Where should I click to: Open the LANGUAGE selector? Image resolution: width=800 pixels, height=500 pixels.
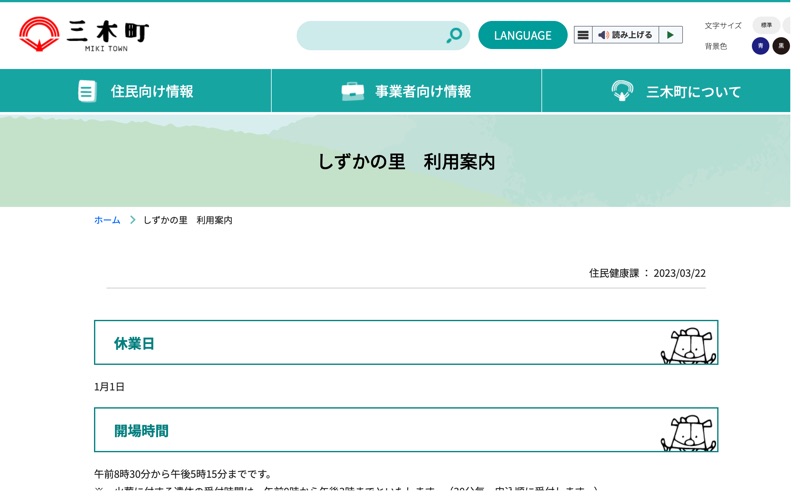[x=522, y=35]
